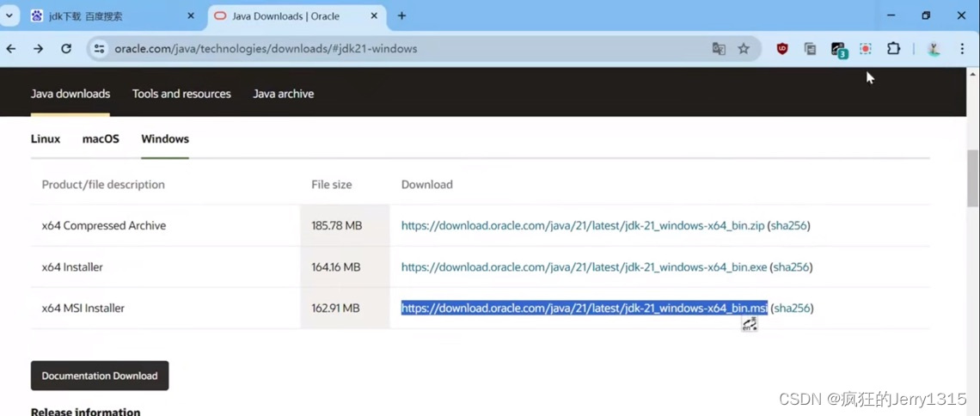
Task: Click the browser forward arrow
Action: click(39, 49)
